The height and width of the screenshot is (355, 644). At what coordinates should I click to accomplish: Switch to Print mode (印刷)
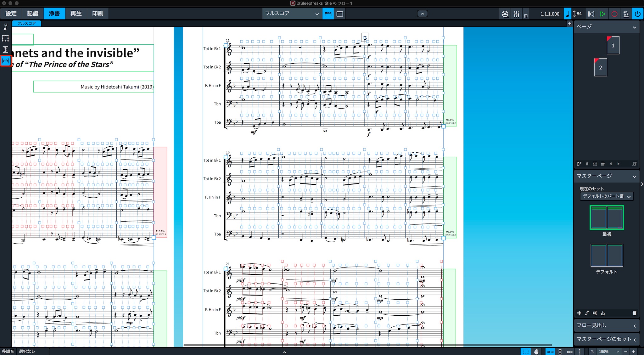(x=98, y=14)
